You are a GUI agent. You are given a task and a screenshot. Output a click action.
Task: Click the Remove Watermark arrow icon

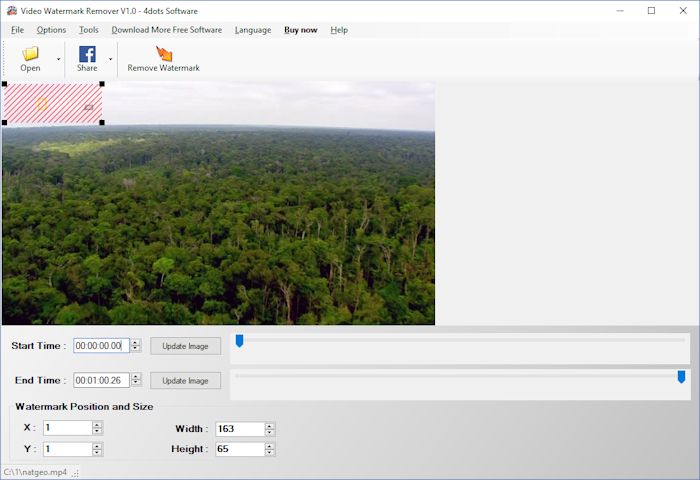point(164,54)
